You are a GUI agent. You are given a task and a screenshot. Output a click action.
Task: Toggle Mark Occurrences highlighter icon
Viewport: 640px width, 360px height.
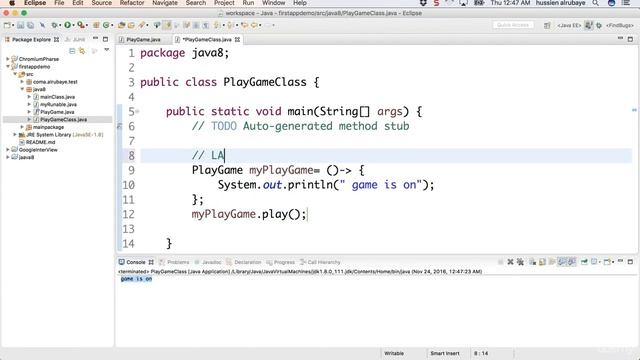coord(168,25)
